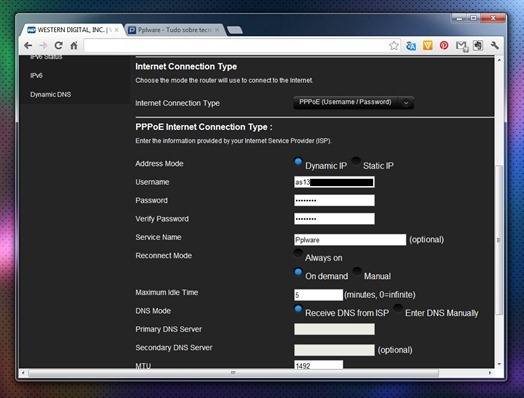Select Static IP address mode
The height and width of the screenshot is (398, 524).
click(x=356, y=162)
